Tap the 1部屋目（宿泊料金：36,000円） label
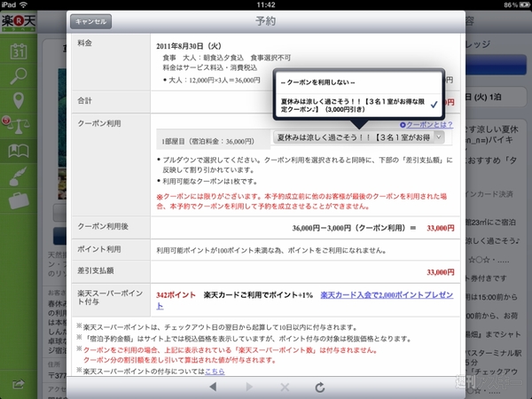532x399 pixels. pos(208,142)
